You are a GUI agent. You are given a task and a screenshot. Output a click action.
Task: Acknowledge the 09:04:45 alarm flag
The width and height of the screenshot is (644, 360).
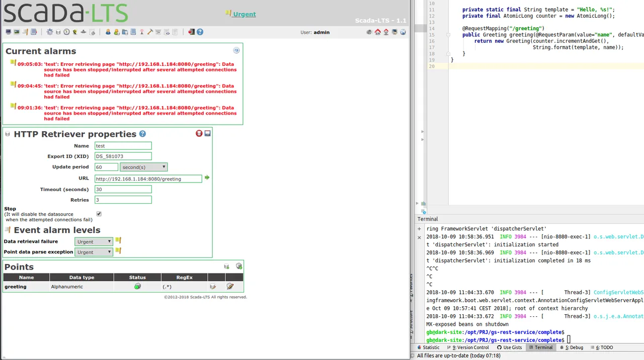pos(13,84)
